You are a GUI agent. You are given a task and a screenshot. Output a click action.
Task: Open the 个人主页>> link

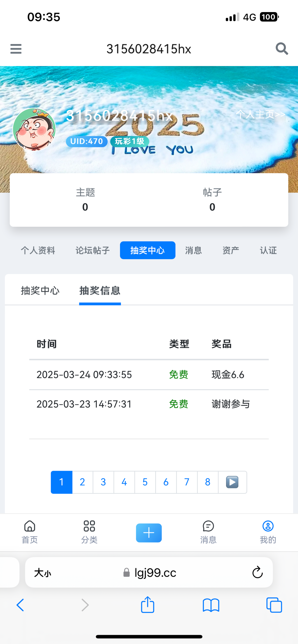coord(260,115)
